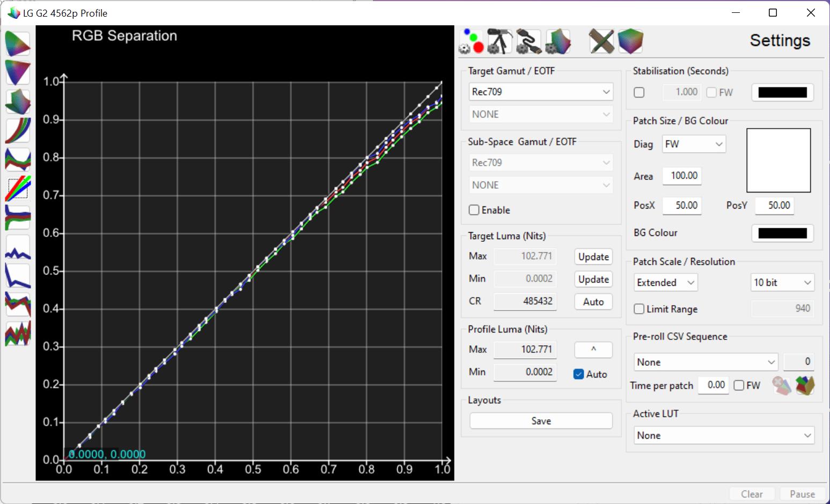Screen dimensions: 830x504
Task: Open patch colour settings with RGB dots icon
Action: click(472, 41)
